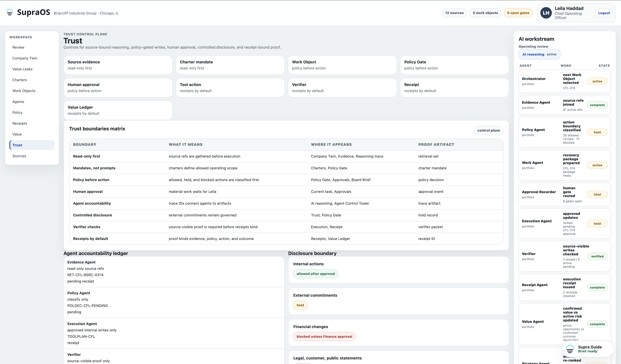The height and width of the screenshot is (364, 621).
Task: Click the Policy before action matrix row
Action: (x=286, y=180)
